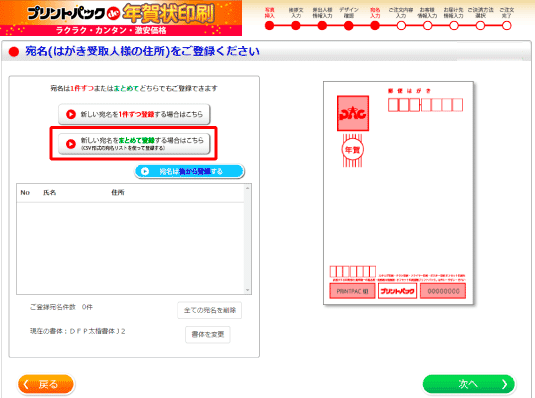
Task: Select the first progress step circle
Action: (x=270, y=26)
